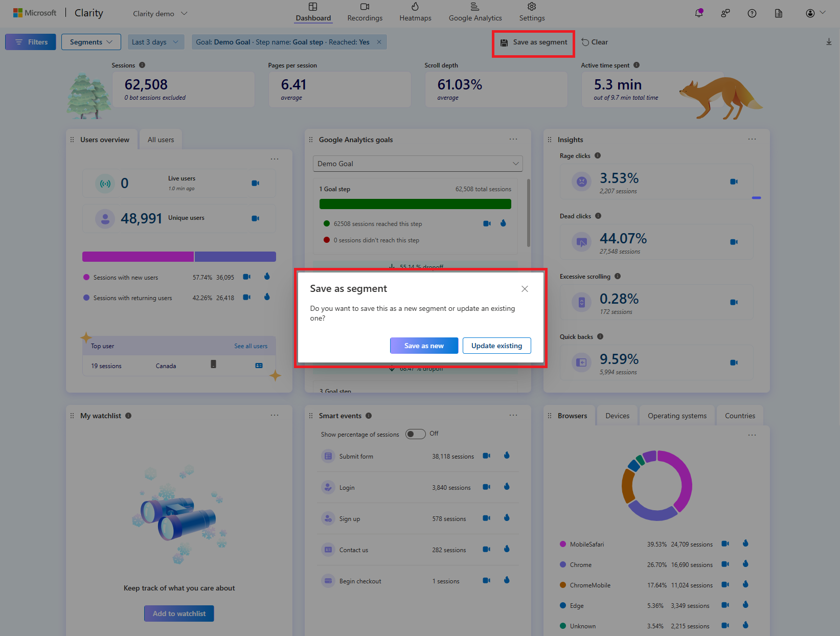
Task: Open heatmap for Sign up event
Action: [x=507, y=518]
